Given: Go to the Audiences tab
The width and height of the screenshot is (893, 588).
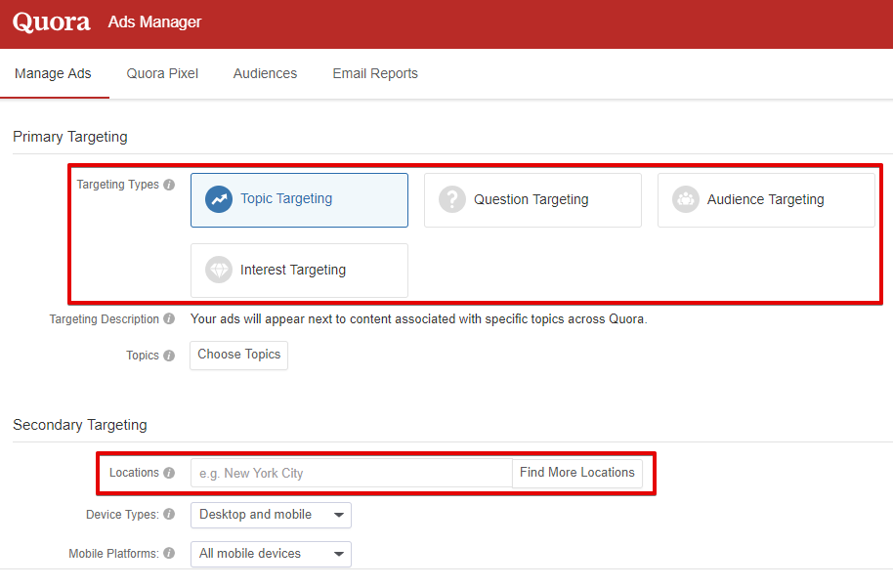Looking at the screenshot, I should (x=265, y=73).
